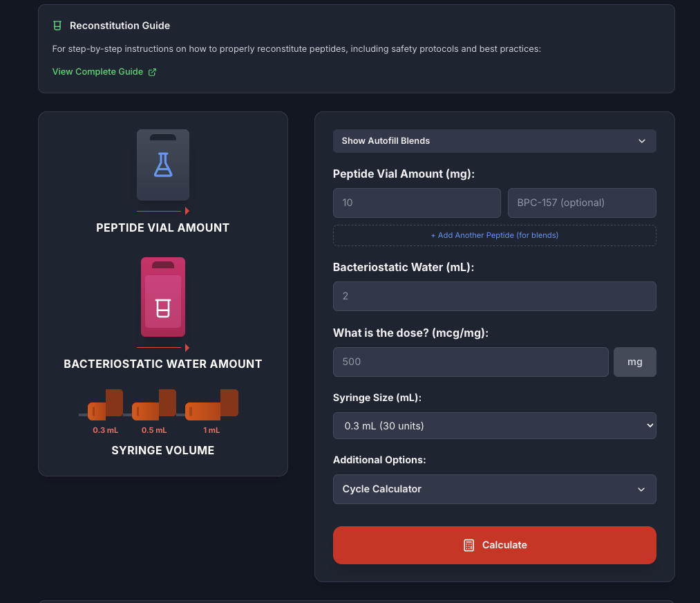Viewport: 700px width, 603px height.
Task: Click the Peptide Vial Amount input field
Action: [x=417, y=203]
